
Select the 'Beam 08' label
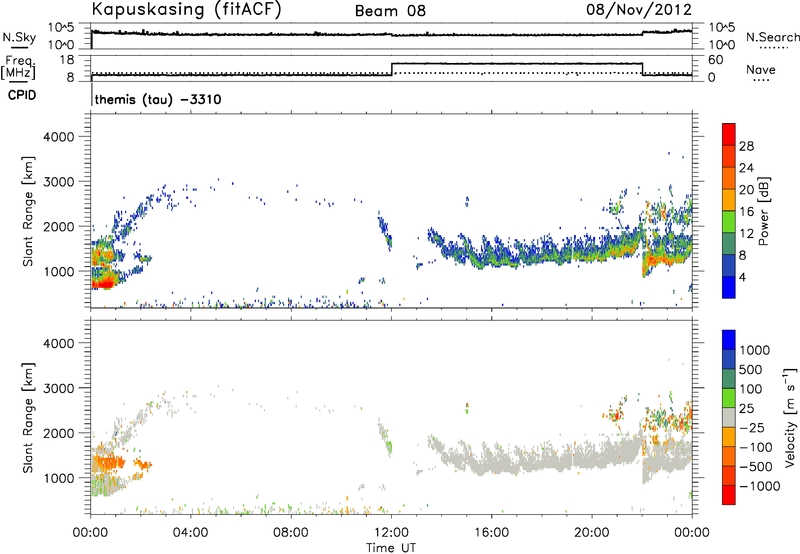(x=390, y=11)
